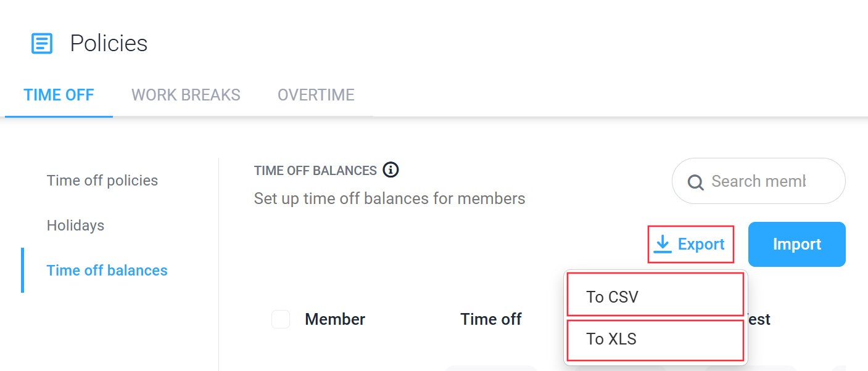Click the Import button
868x371 pixels.
[x=797, y=244]
